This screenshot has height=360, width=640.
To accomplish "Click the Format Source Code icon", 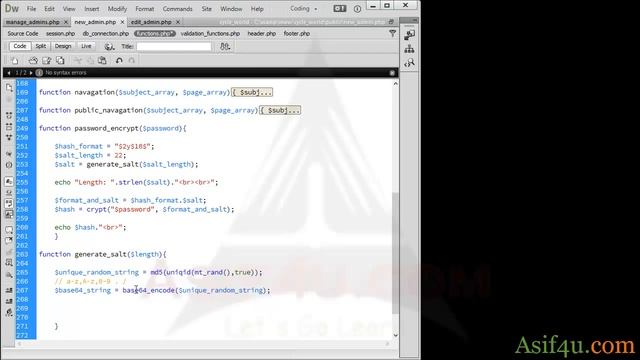I will [x=9, y=313].
